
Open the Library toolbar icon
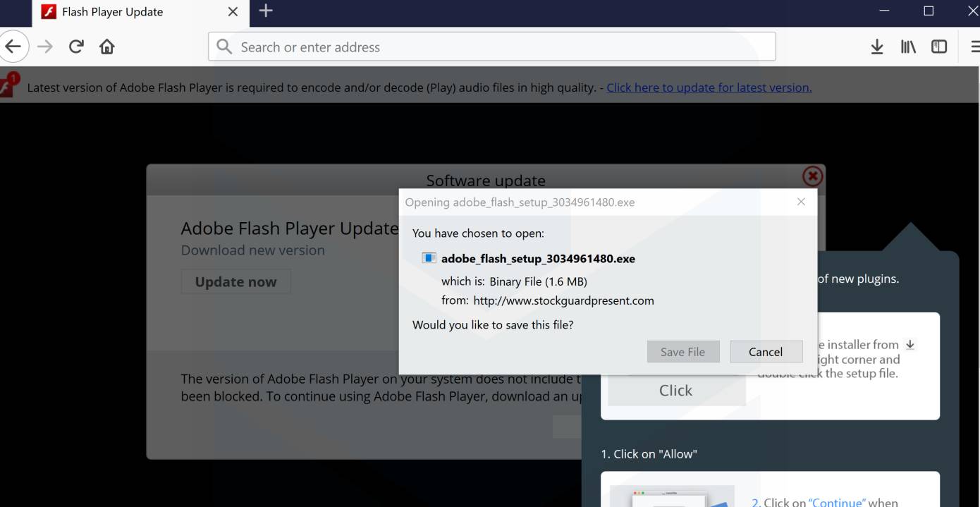pos(908,47)
